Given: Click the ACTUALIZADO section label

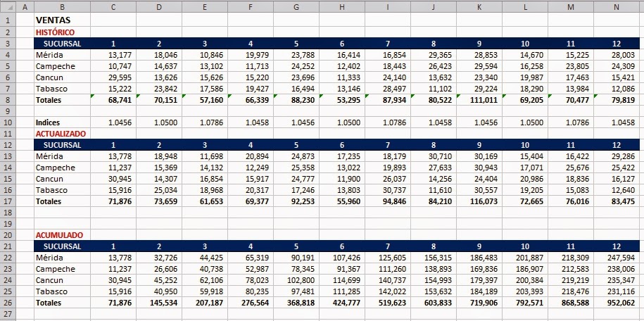Looking at the screenshot, I should click(62, 134).
